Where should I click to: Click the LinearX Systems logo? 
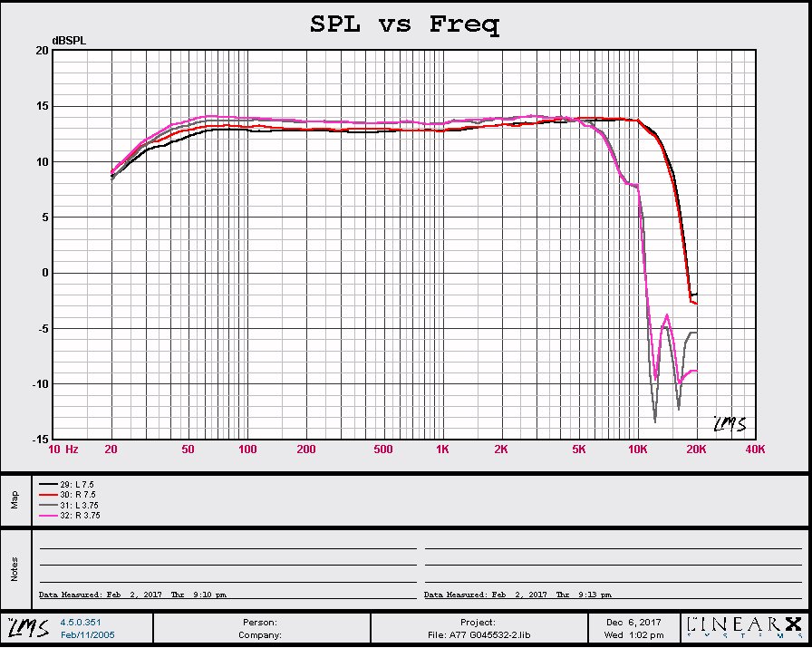click(744, 627)
